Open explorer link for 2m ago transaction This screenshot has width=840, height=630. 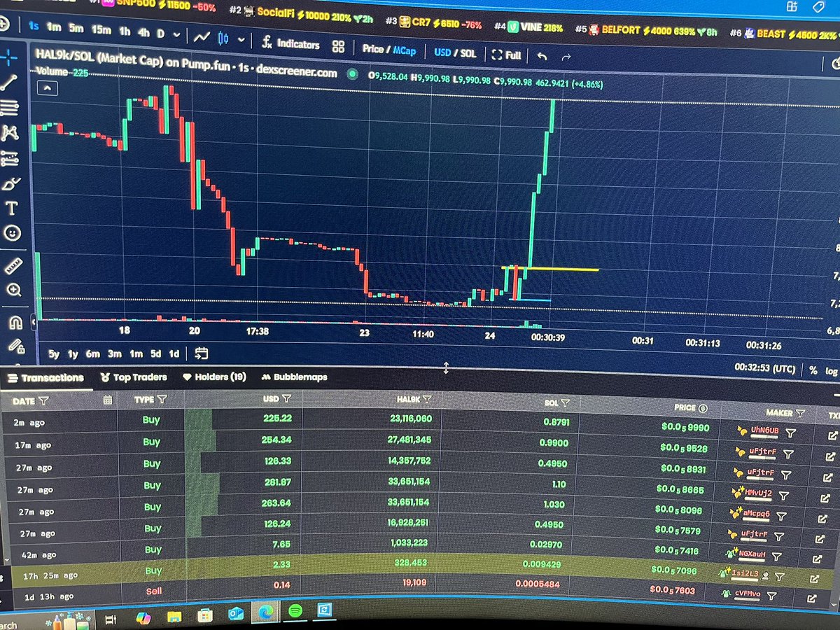click(x=831, y=435)
